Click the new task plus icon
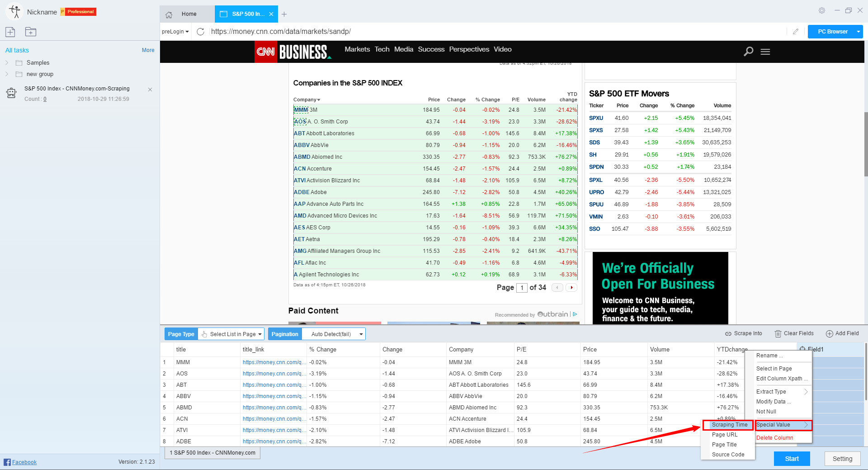868x470 pixels. point(10,32)
